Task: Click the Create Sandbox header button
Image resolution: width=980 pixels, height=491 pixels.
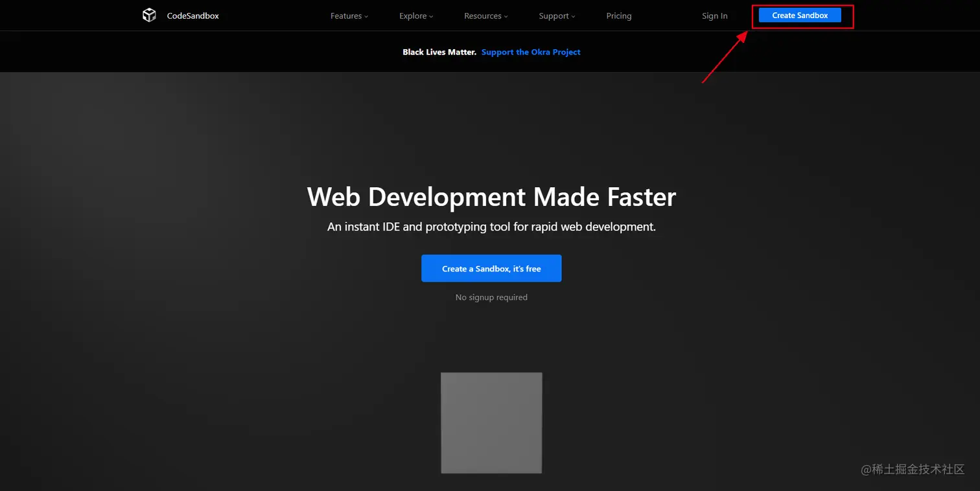Action: [800, 16]
